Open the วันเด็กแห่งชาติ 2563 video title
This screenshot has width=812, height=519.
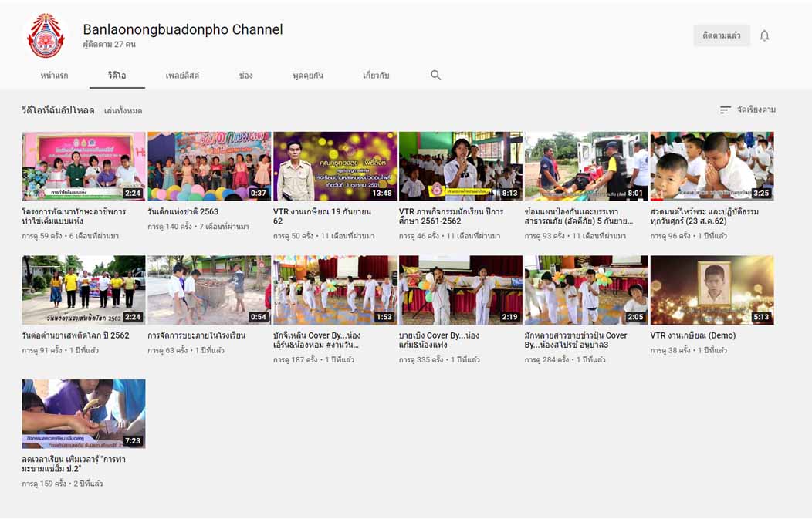(183, 211)
